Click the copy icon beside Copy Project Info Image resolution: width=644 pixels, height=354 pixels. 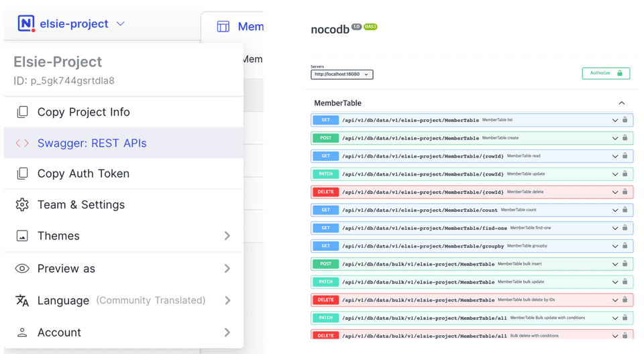point(22,112)
